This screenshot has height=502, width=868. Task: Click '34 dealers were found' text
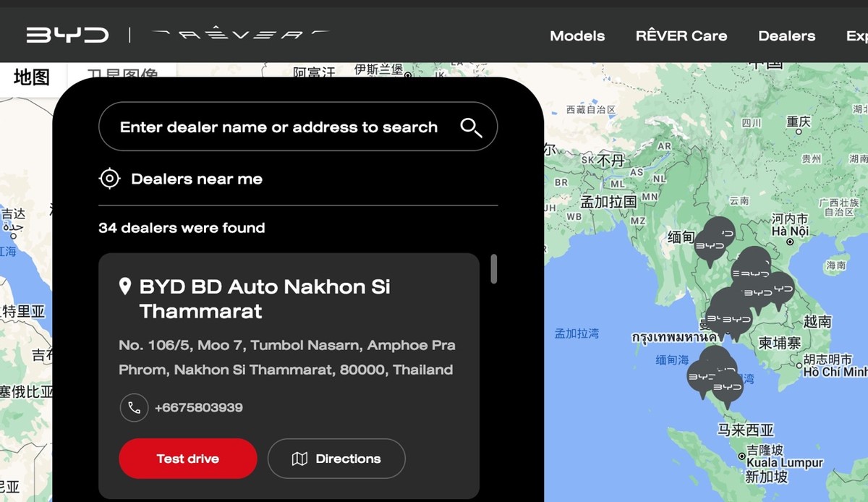[x=182, y=228]
